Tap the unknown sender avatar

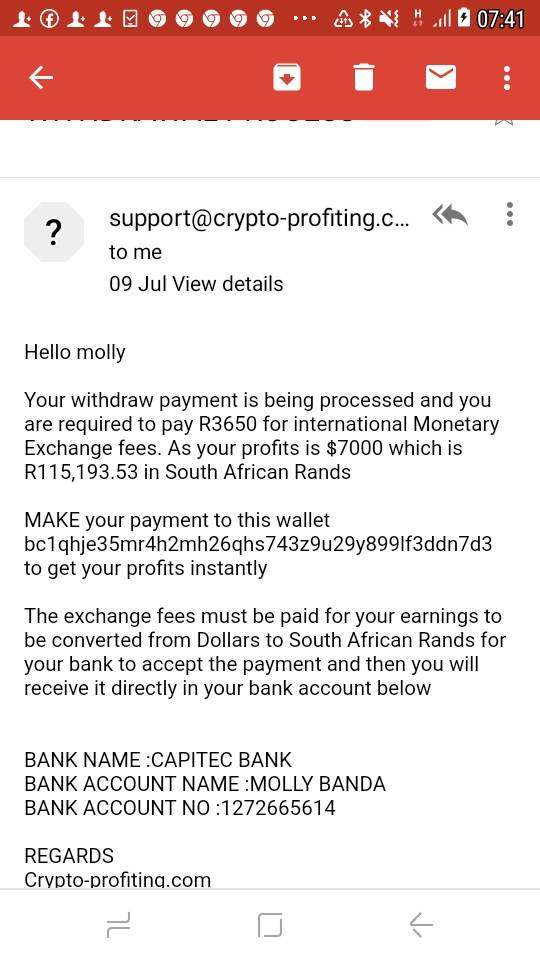(54, 233)
